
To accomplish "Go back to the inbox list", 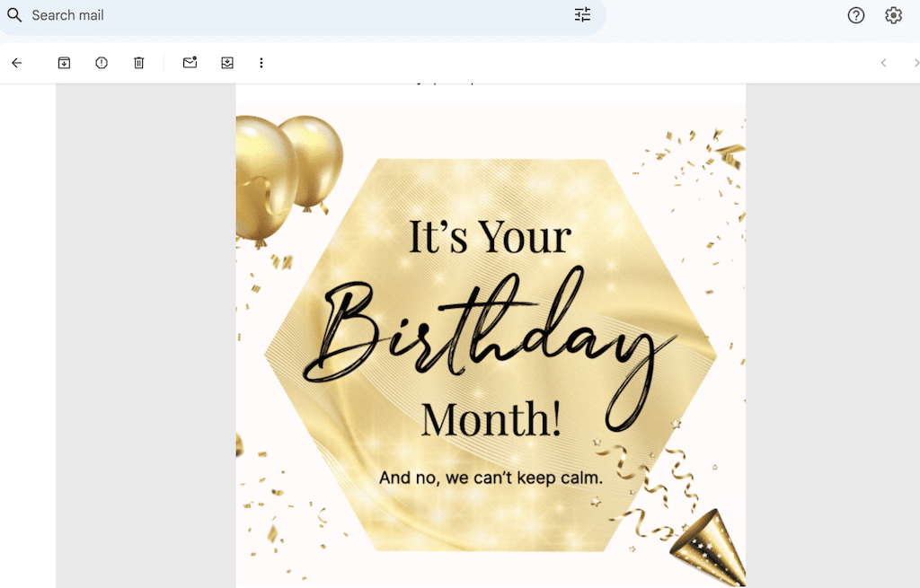I will coord(16,63).
